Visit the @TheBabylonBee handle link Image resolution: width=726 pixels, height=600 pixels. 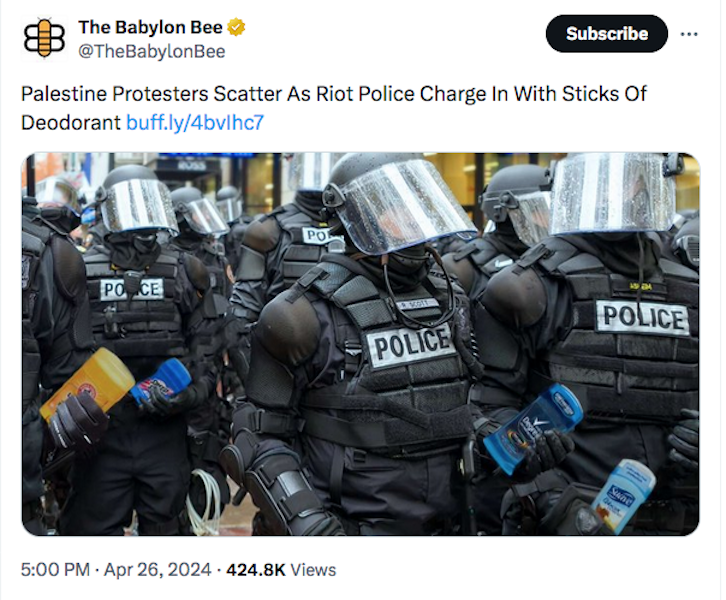pyautogui.click(x=151, y=51)
